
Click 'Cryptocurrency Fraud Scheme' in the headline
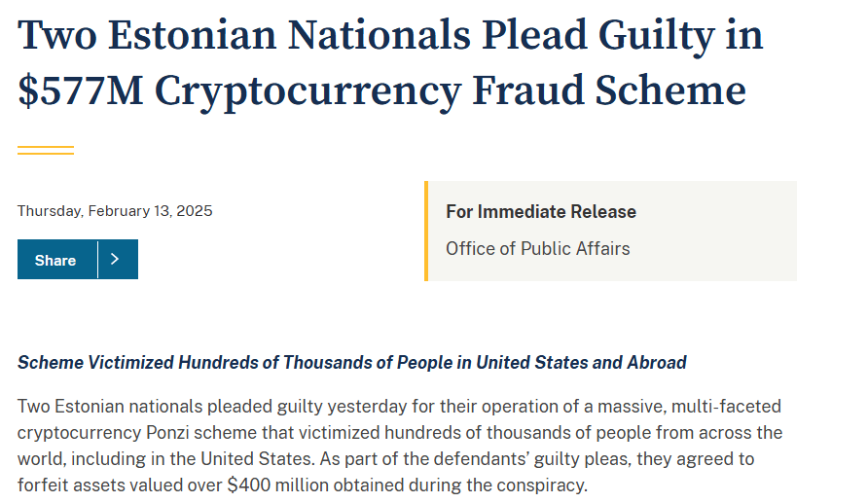[450, 91]
